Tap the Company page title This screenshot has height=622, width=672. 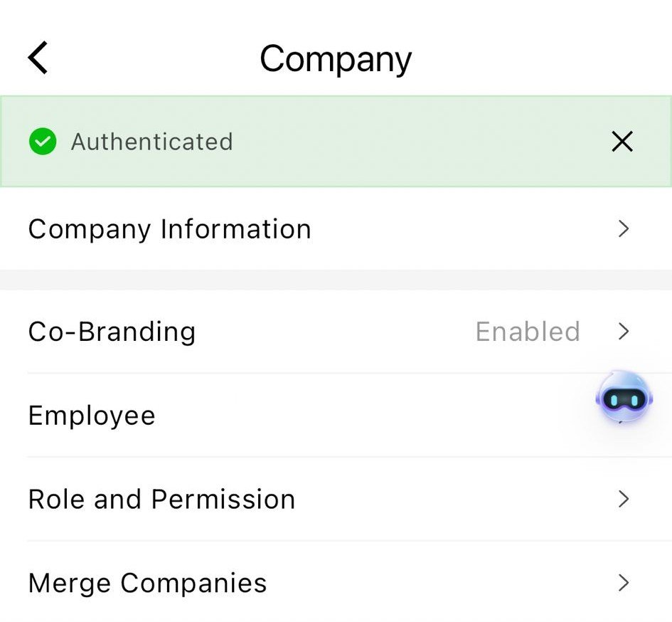click(336, 58)
